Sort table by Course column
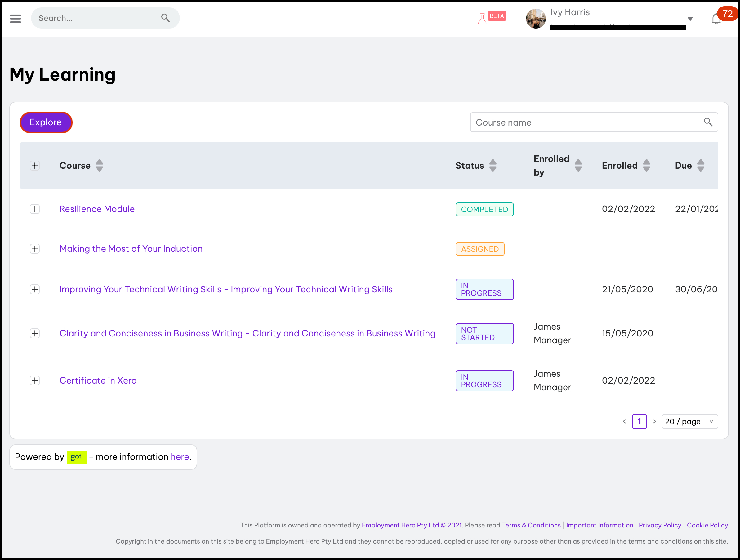 99,166
